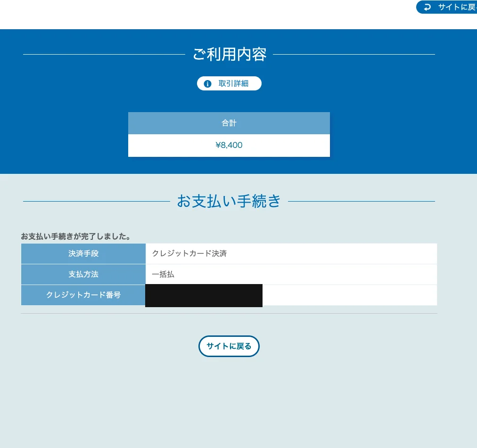Open the 取引詳細 transaction details button
Image resolution: width=477 pixels, height=448 pixels.
(x=229, y=83)
